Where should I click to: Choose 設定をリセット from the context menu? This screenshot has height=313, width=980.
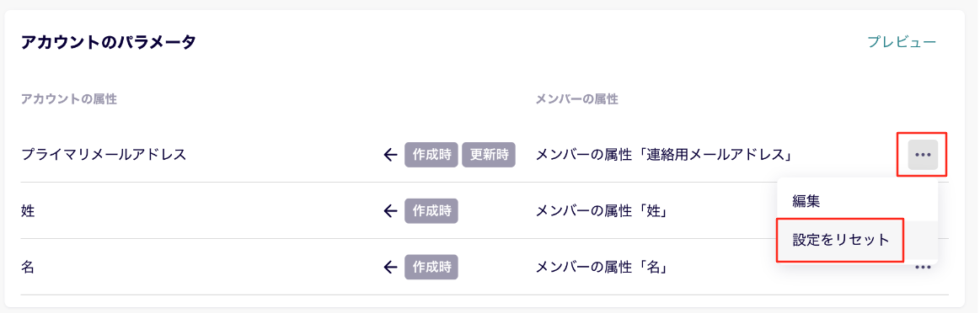tap(841, 240)
